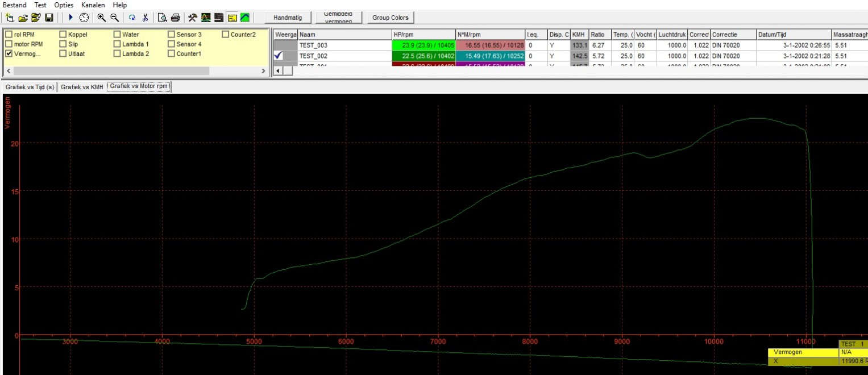Screen dimensions: 868x375
Task: Open the Kanalen menu
Action: [93, 5]
